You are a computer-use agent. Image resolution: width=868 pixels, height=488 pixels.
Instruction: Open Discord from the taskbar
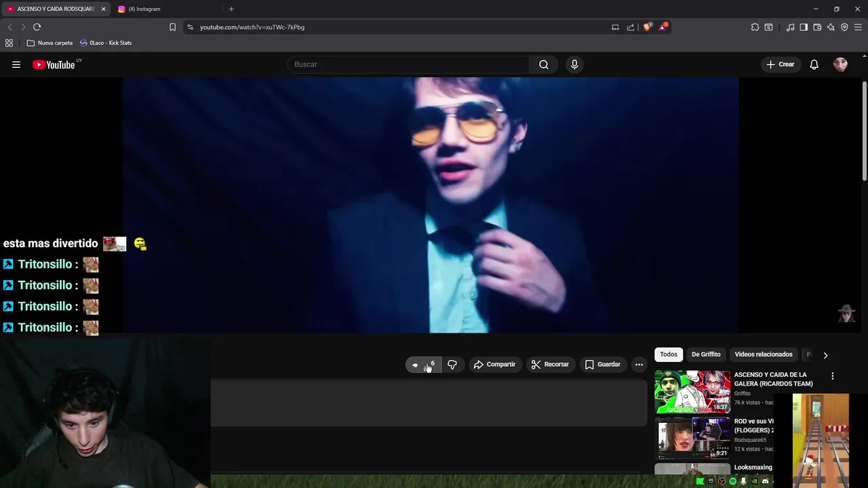(766, 481)
